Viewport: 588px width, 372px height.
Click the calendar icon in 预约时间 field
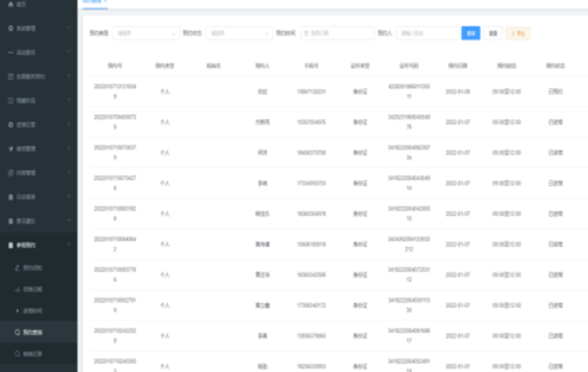[x=306, y=34]
